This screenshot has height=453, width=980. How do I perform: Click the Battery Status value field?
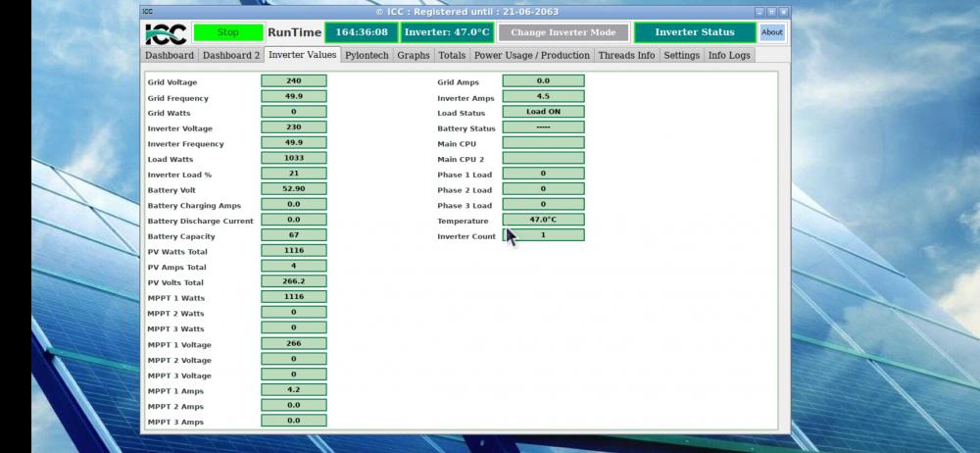click(543, 127)
